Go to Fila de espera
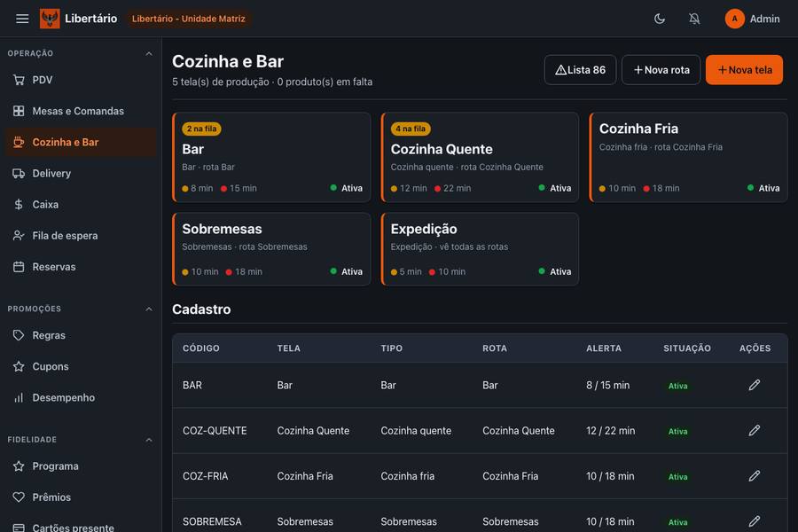 [x=81, y=235]
